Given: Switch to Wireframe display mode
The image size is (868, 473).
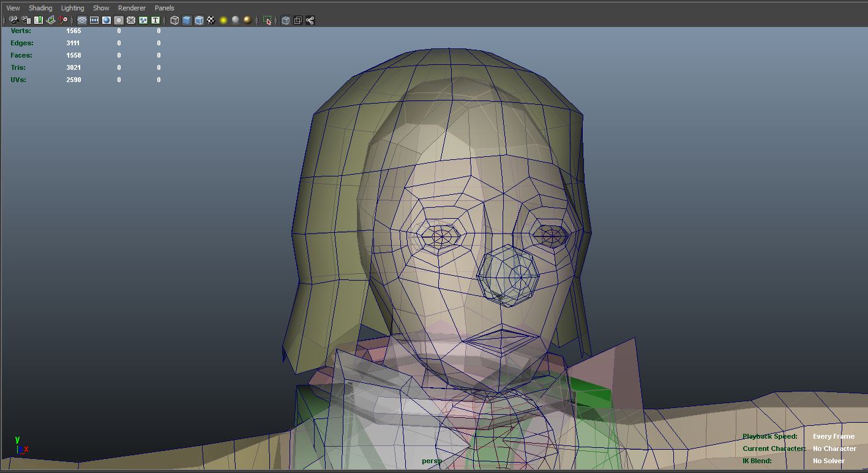Looking at the screenshot, I should [x=174, y=20].
